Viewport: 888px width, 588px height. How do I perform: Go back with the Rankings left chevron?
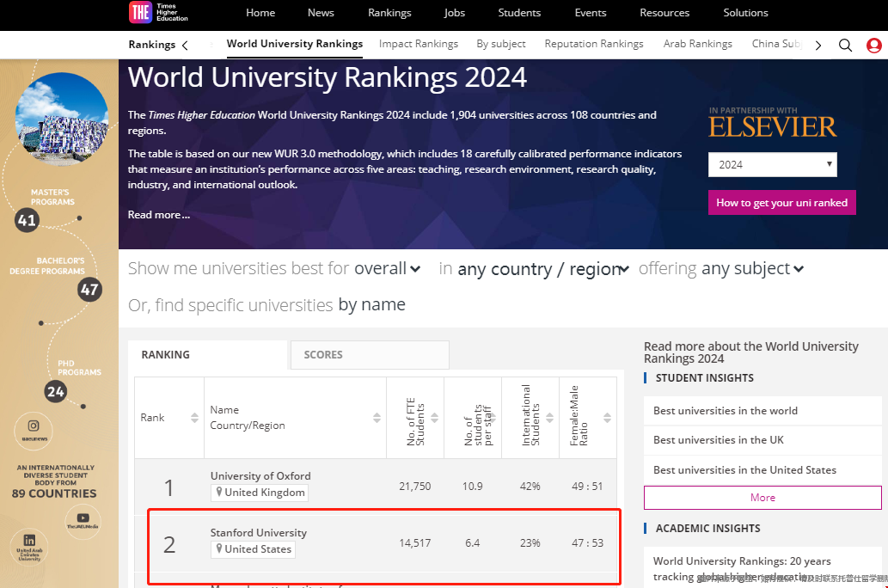tap(185, 46)
